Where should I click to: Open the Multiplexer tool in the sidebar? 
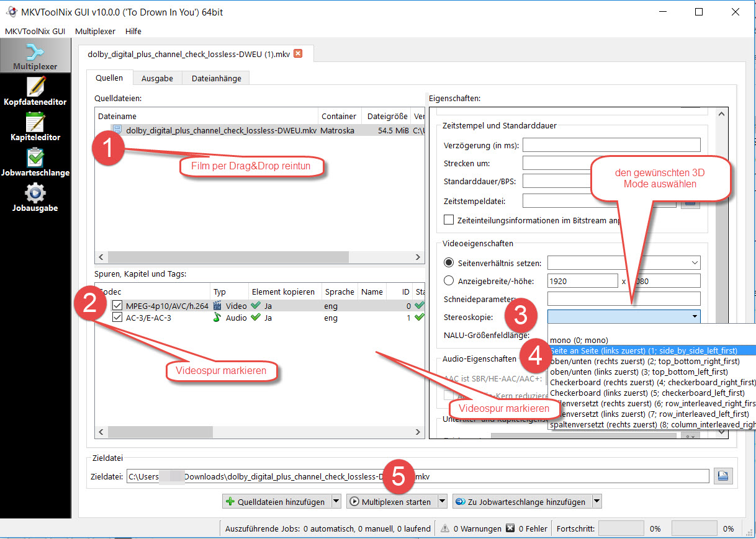35,55
